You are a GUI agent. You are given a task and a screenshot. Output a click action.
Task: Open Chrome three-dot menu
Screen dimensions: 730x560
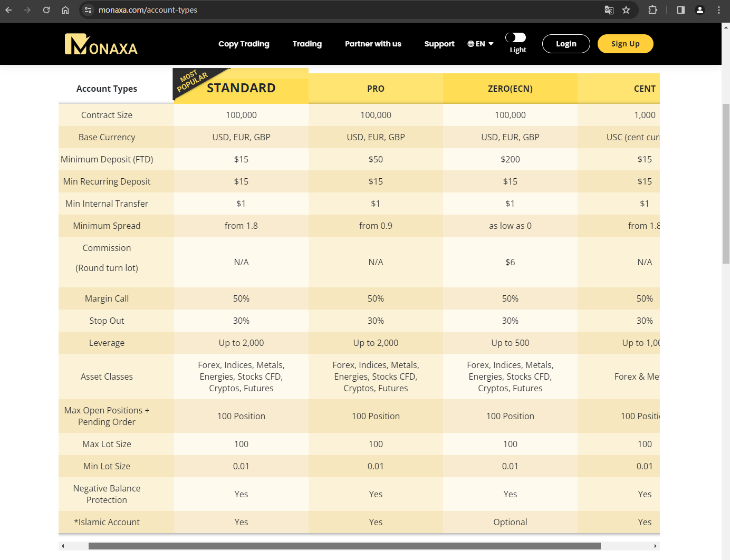click(719, 10)
